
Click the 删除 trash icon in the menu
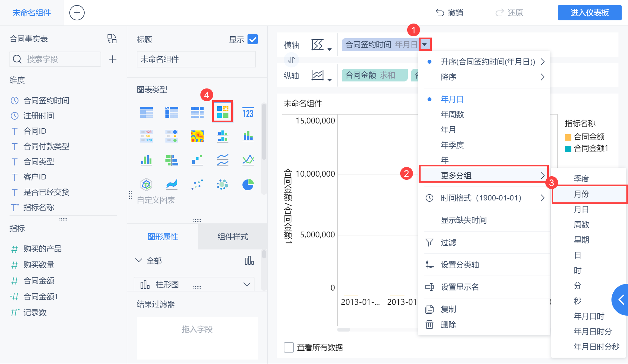(x=429, y=325)
